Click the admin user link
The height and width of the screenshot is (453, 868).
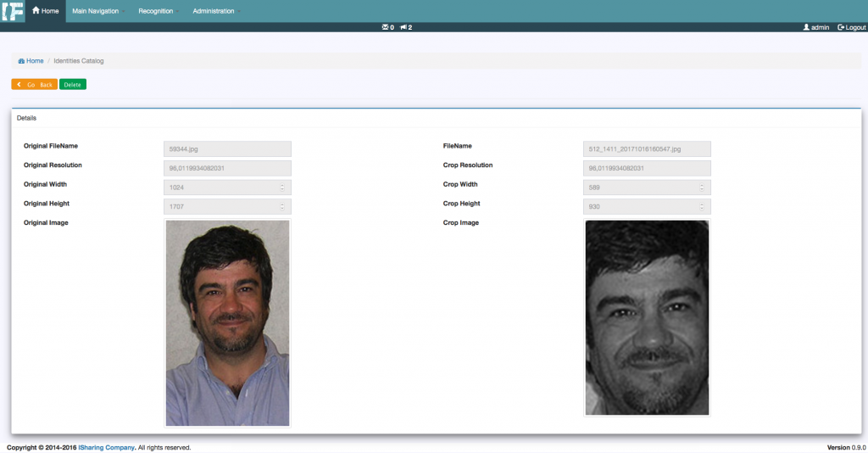[x=816, y=27]
